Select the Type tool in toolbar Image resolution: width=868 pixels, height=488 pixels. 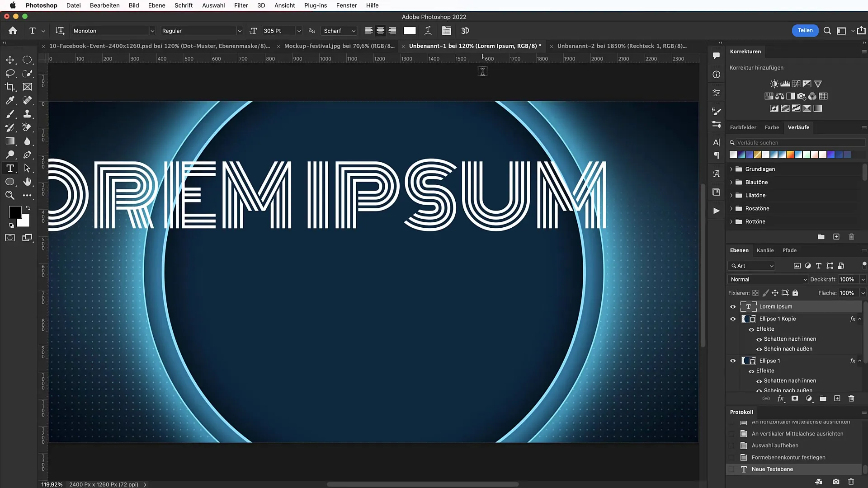(9, 168)
